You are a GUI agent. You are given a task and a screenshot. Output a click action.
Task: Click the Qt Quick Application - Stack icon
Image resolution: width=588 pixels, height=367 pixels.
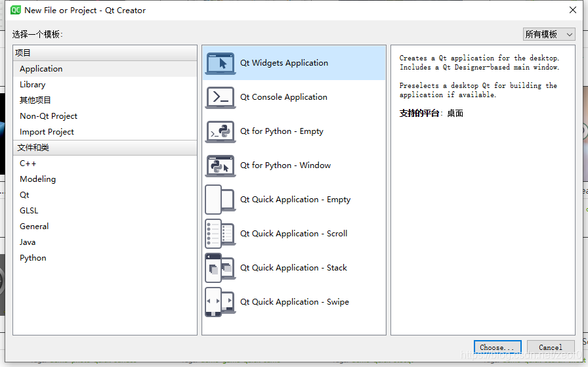[220, 268]
